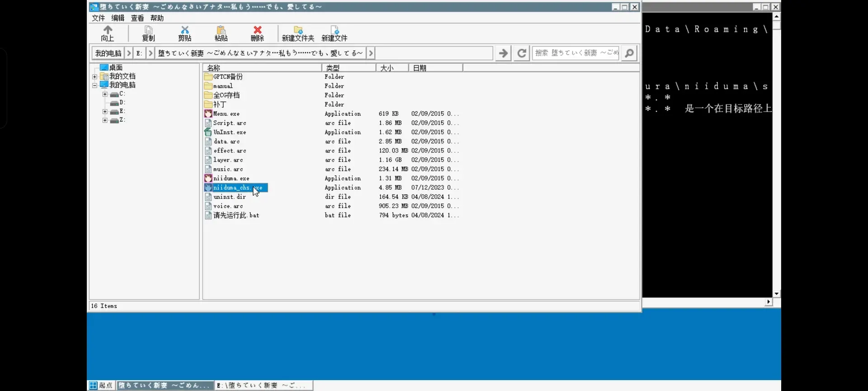This screenshot has width=868, height=391.
Task: Click the 粘贴 (Paste) clipboard icon
Action: click(221, 30)
